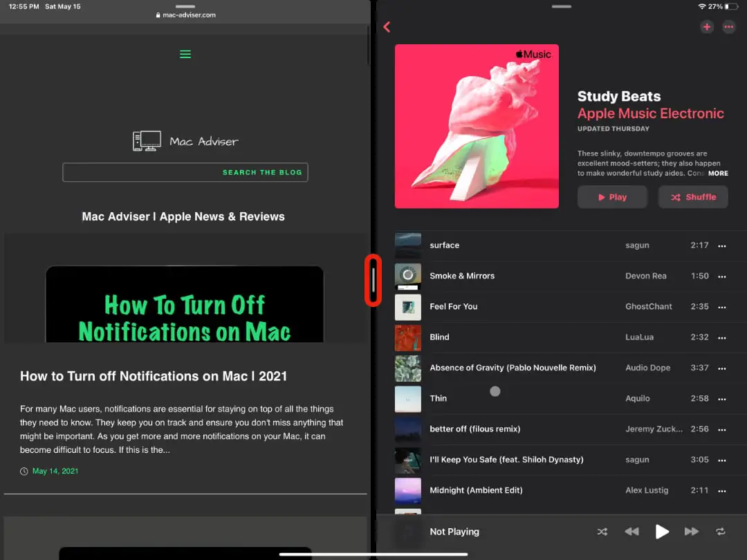The height and width of the screenshot is (560, 747).
Task: Play the song Smoke & Mirrors
Action: 462,276
